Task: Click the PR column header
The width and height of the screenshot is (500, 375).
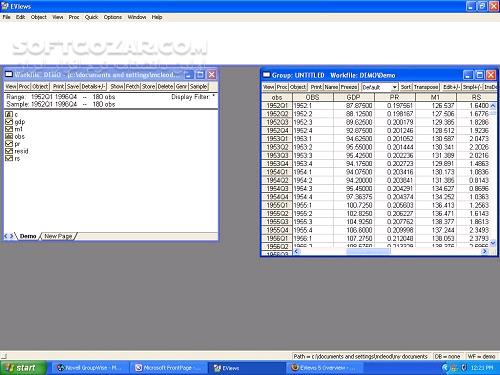Action: point(395,97)
